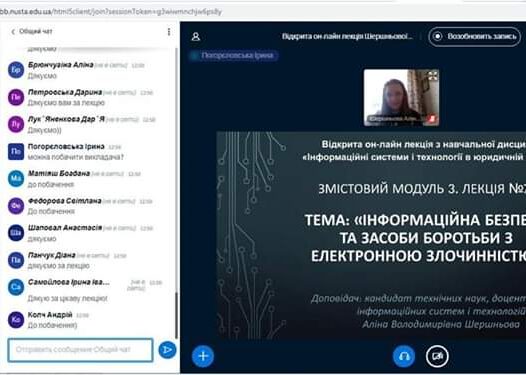Image resolution: width=526 pixels, height=375 pixels.
Task: Open the chat options three-dot menu
Action: pyautogui.click(x=169, y=32)
